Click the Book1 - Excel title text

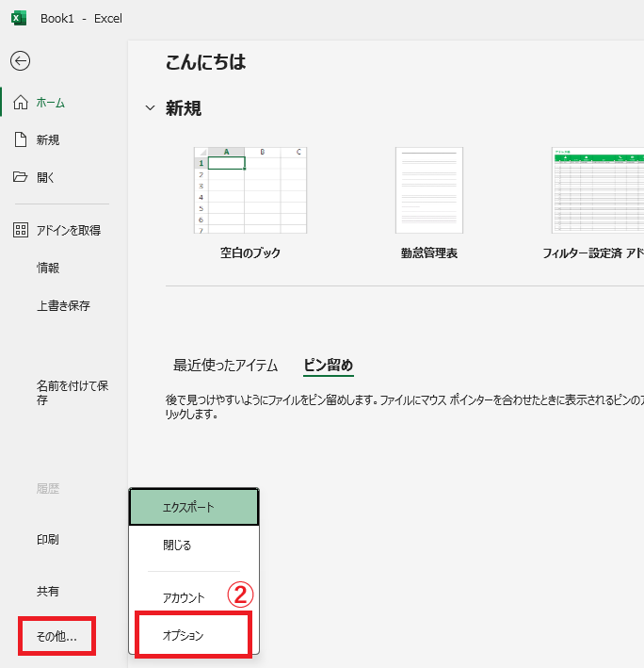[81, 18]
